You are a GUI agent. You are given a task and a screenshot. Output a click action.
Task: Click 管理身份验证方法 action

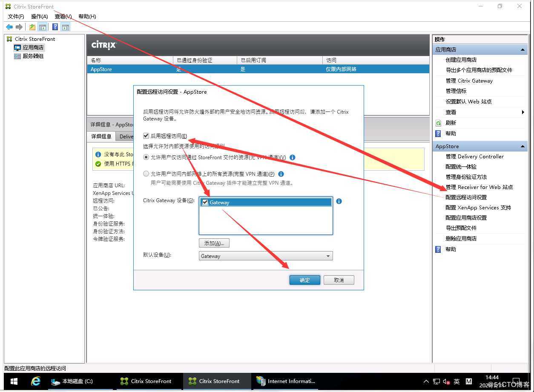tap(466, 177)
